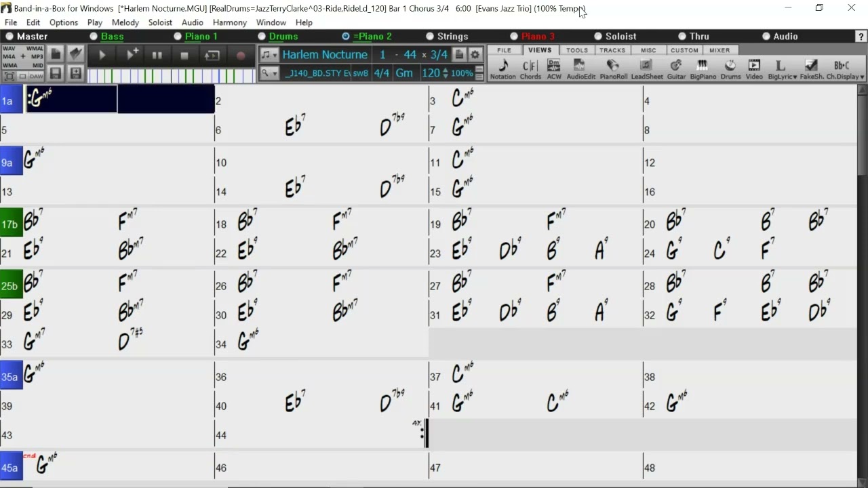Click the Save As disk-plus icon
The height and width of the screenshot is (488, 868).
tap(76, 73)
